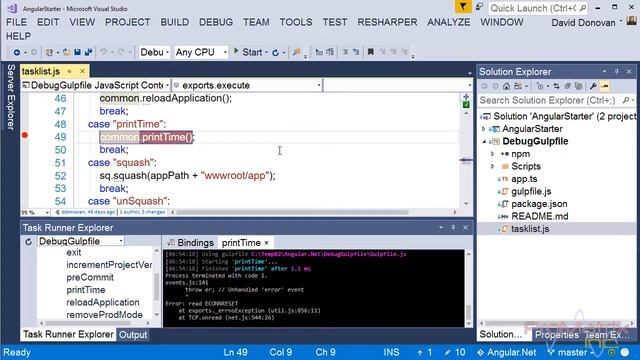Click the notifications flag icon in title bar
The image size is (640, 360).
click(463, 7)
